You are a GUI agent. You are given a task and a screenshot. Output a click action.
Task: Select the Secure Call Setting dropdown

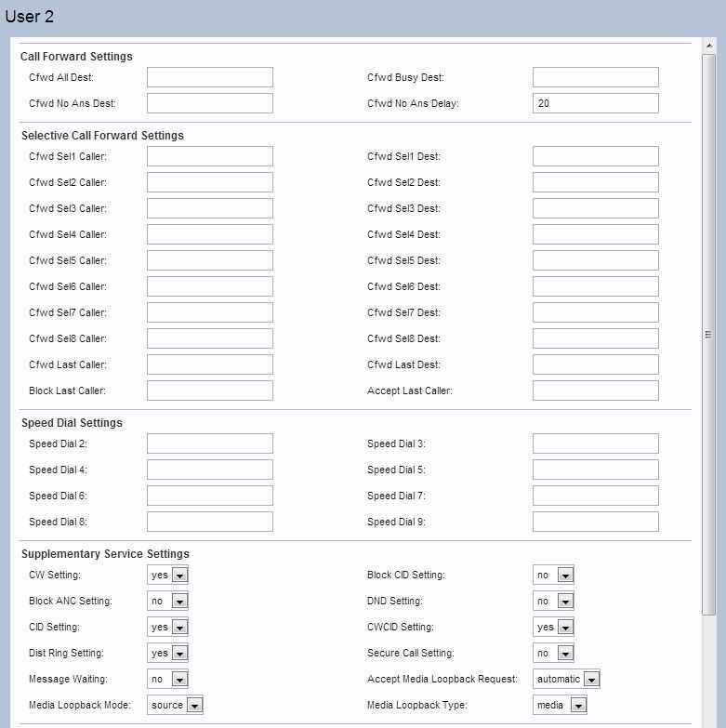click(553, 654)
